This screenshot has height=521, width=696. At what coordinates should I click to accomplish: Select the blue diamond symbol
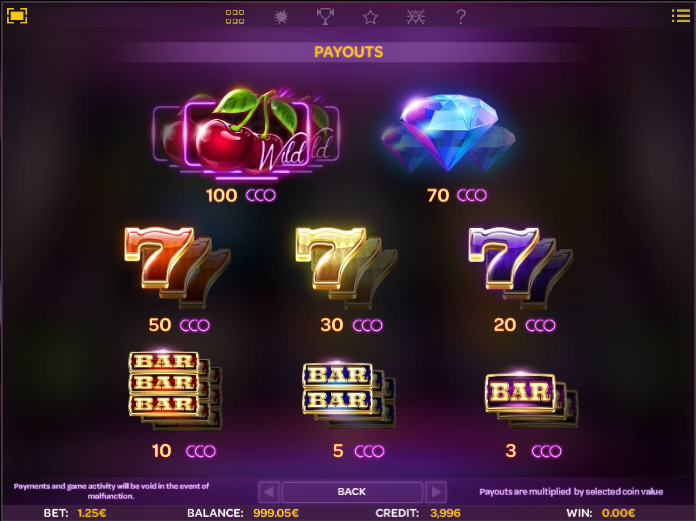(448, 133)
